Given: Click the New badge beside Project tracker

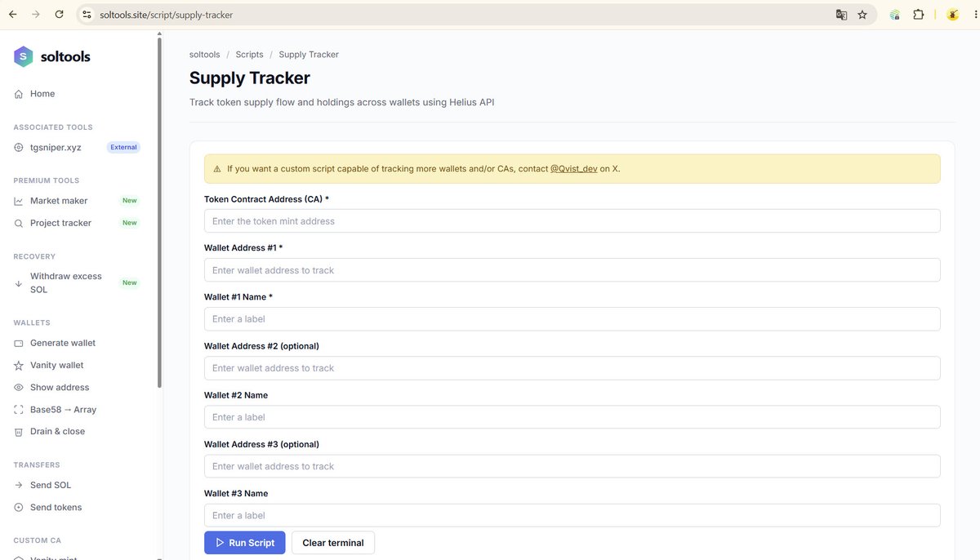Looking at the screenshot, I should (129, 223).
